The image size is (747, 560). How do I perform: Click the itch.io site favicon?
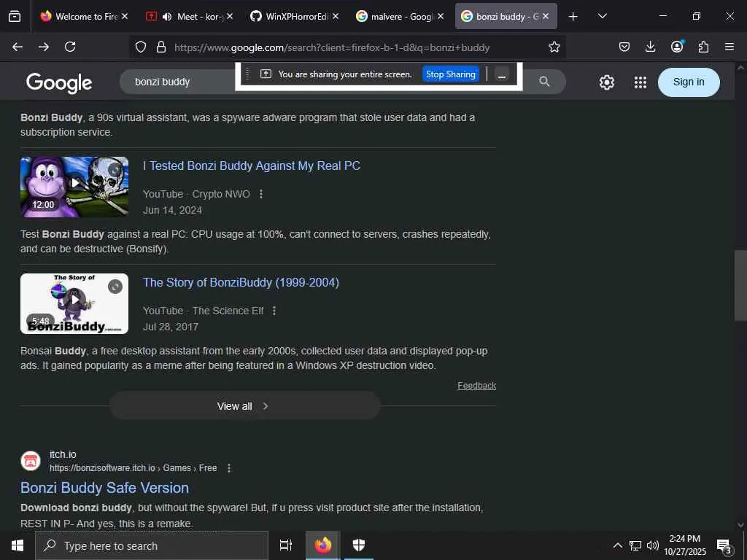(x=31, y=461)
